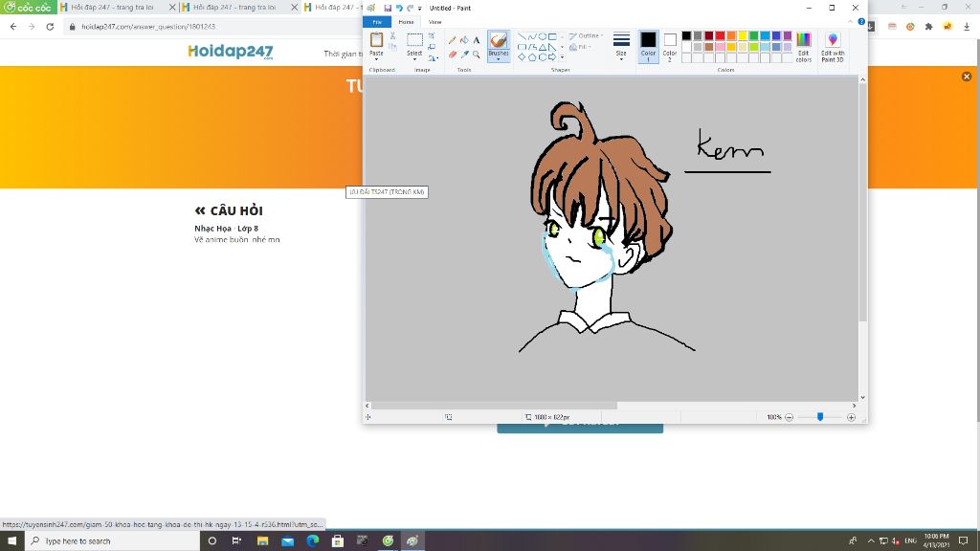Open Microsoft Edge from taskbar

pyautogui.click(x=313, y=541)
